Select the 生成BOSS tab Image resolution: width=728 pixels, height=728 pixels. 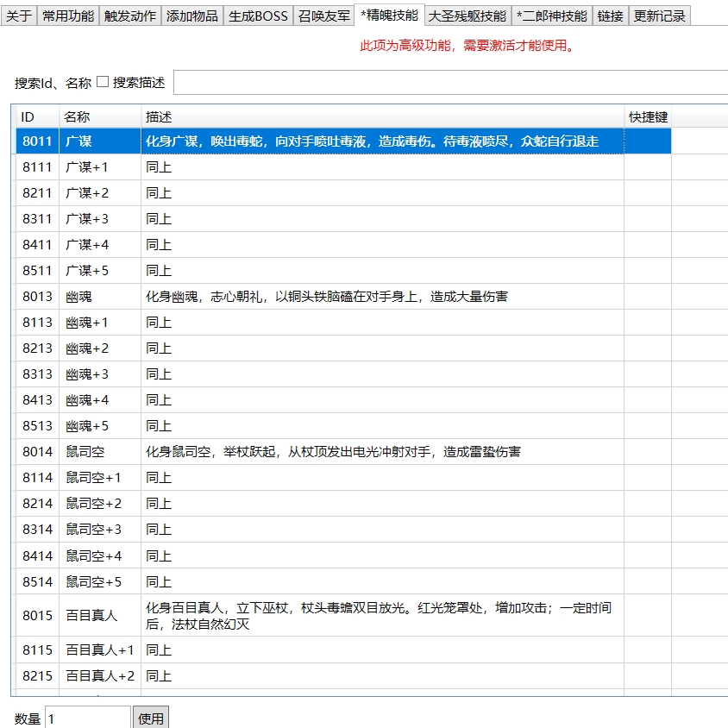coord(258,16)
